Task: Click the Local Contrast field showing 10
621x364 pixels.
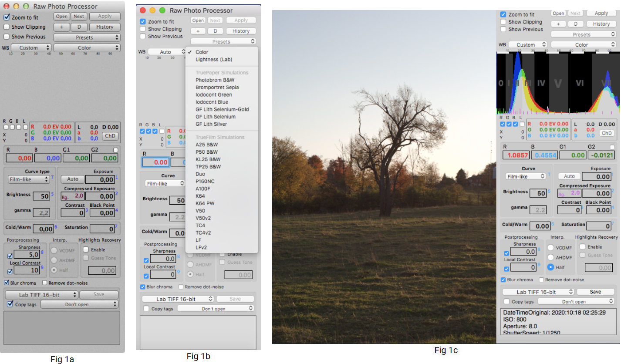Action: click(x=27, y=270)
